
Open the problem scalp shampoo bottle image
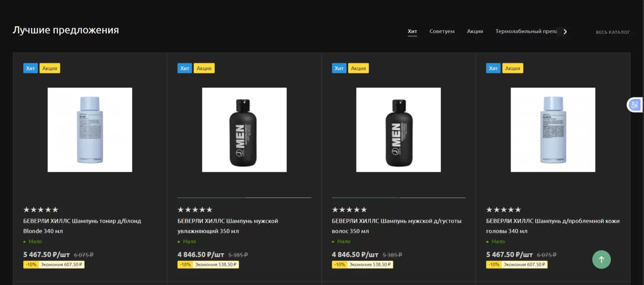tap(552, 130)
